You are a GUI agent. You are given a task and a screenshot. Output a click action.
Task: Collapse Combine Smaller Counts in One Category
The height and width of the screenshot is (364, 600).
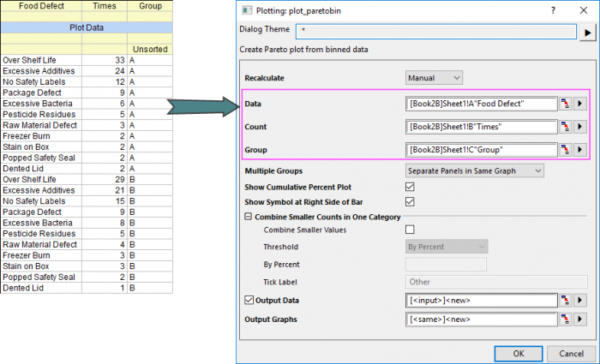pyautogui.click(x=249, y=217)
